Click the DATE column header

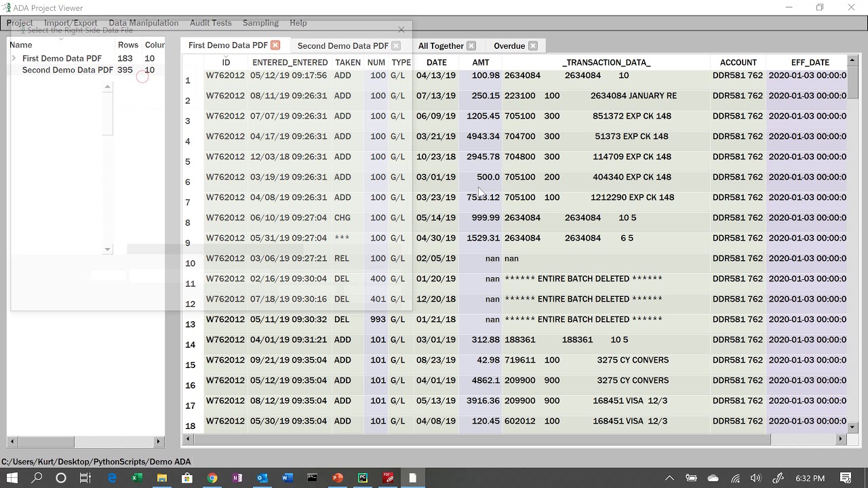point(436,62)
